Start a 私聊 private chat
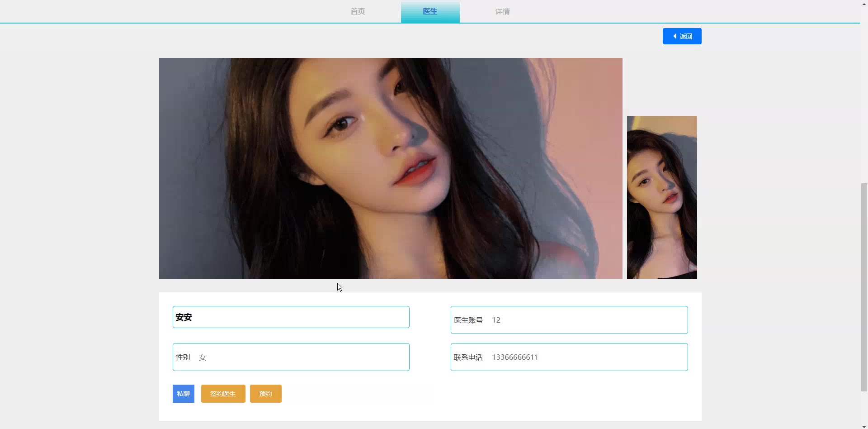 [x=183, y=394]
